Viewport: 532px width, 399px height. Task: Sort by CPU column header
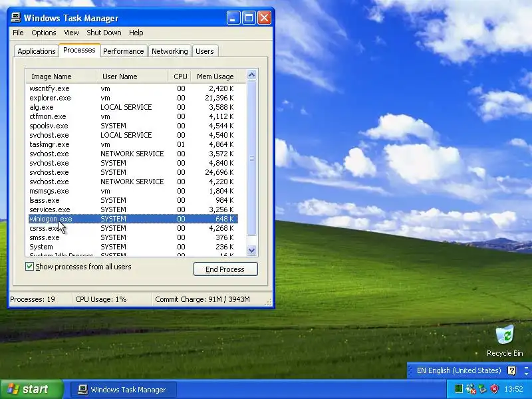180,76
